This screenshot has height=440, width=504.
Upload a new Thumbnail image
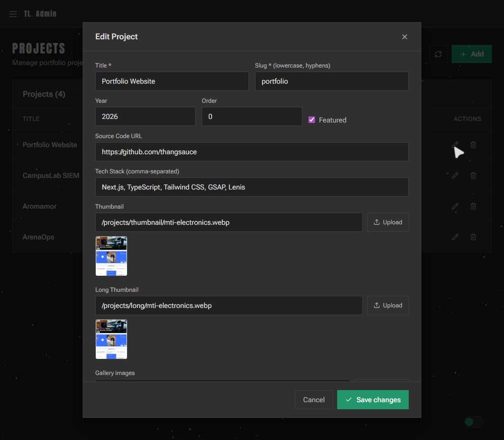point(388,222)
